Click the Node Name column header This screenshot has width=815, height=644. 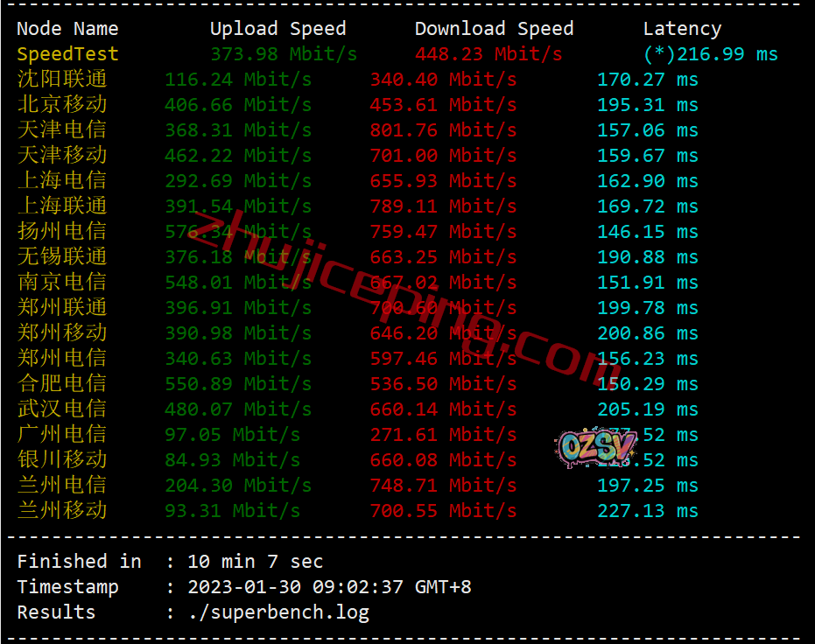[x=67, y=29]
